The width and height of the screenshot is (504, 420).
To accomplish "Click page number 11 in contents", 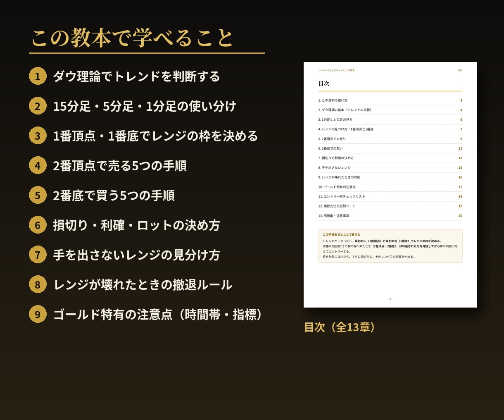I will (x=460, y=148).
